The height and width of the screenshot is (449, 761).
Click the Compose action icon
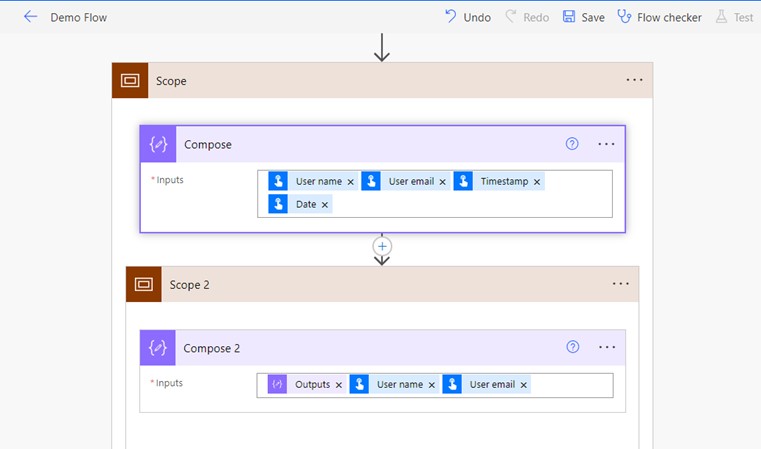[158, 144]
